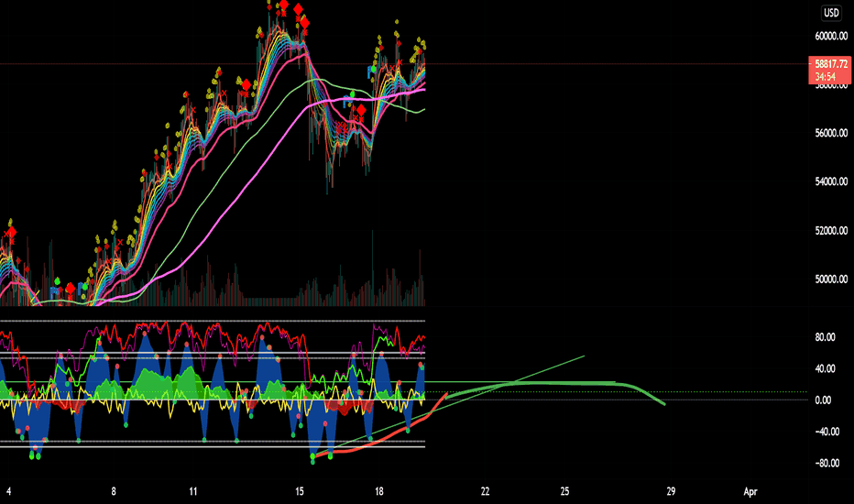Click the date label 18 on time axis

tap(379, 491)
